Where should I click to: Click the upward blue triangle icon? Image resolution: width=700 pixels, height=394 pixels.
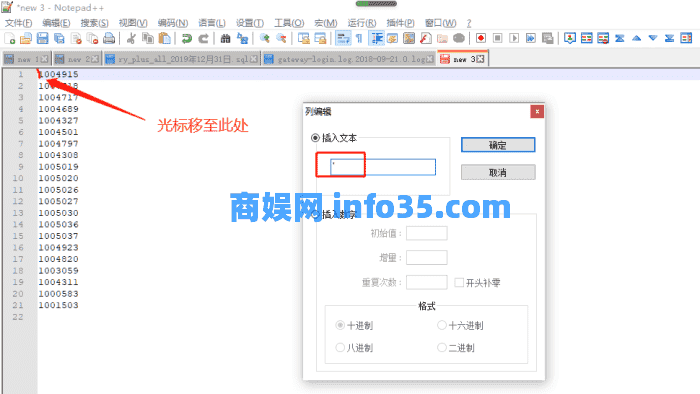coord(636,39)
